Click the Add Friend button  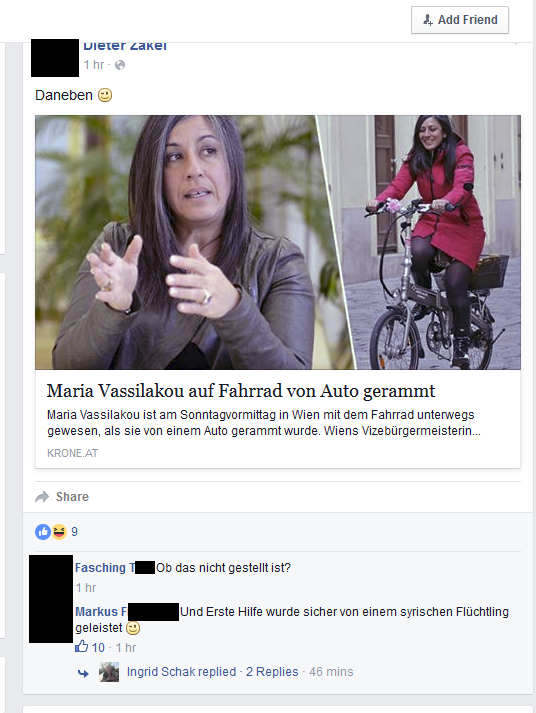click(460, 20)
